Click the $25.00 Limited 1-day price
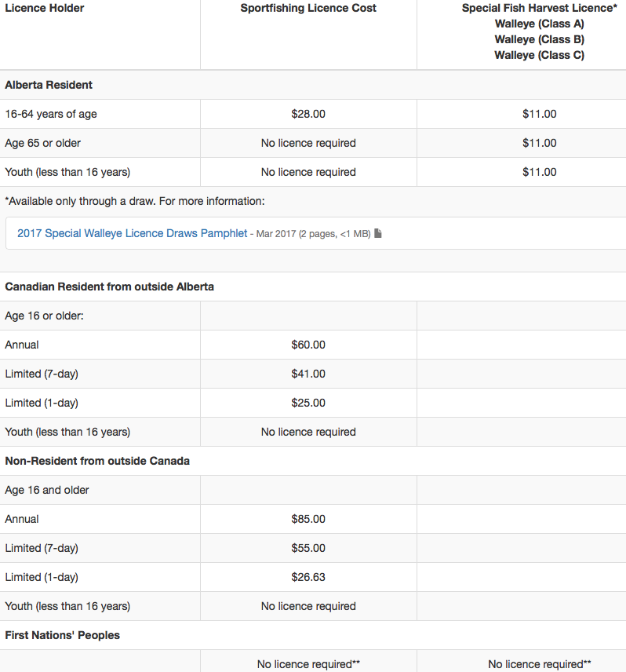Screen dimensions: 626x672 (x=308, y=403)
